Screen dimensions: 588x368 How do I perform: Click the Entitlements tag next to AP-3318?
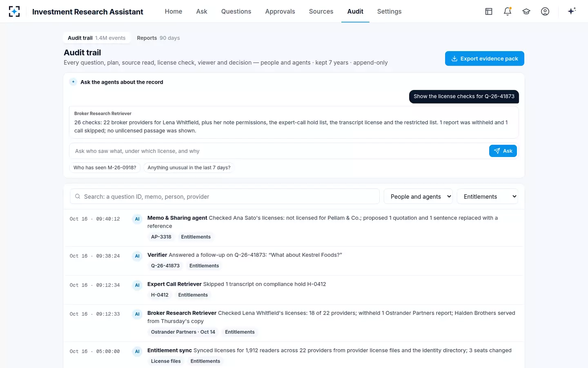click(196, 237)
